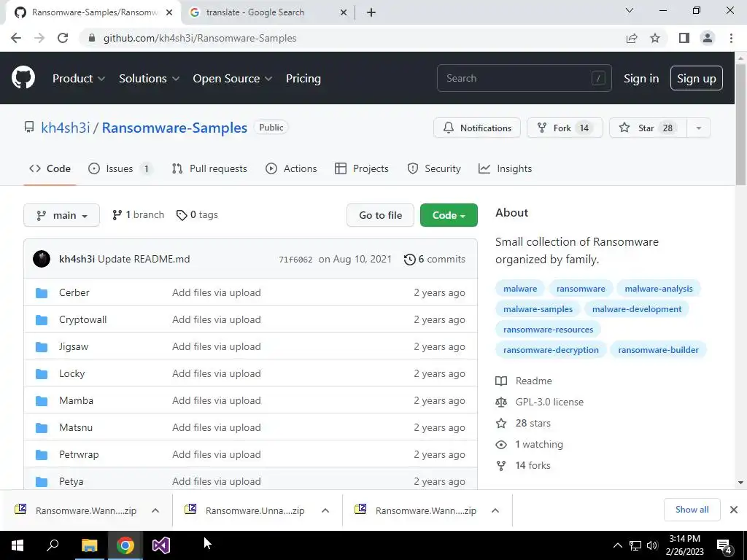
Task: Click the kh4sh3i commit author avatar
Action: point(42,259)
